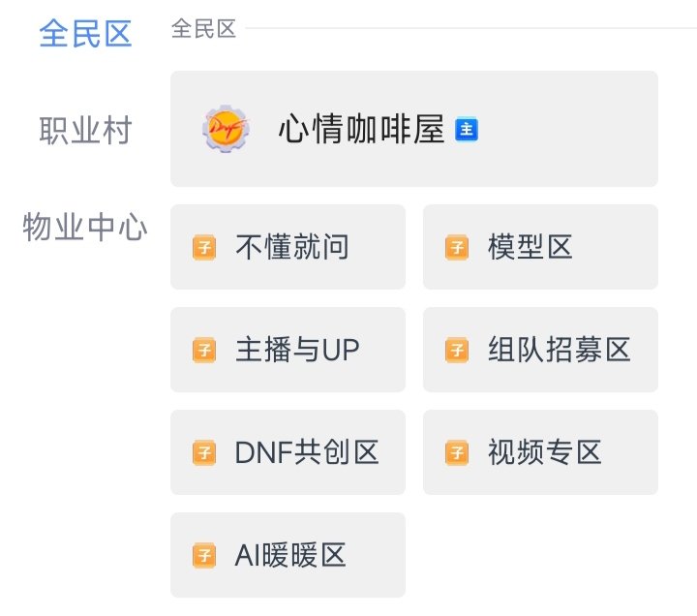Viewport: 697px width, 616px height.
Task: Click orange 子 icon beside AI暖暖区
Action: tap(204, 555)
